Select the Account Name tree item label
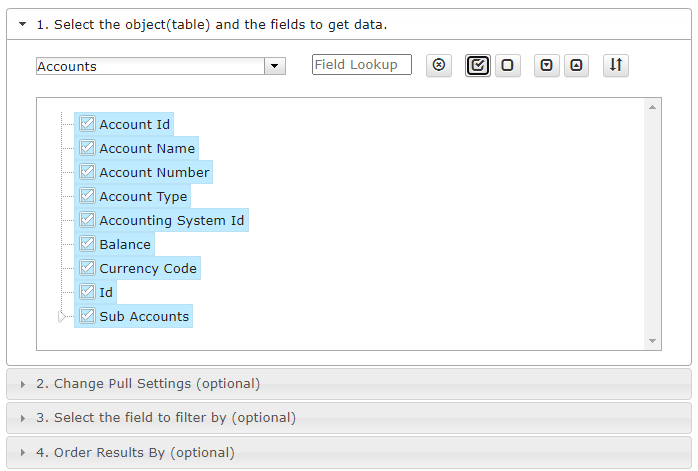 (x=147, y=148)
